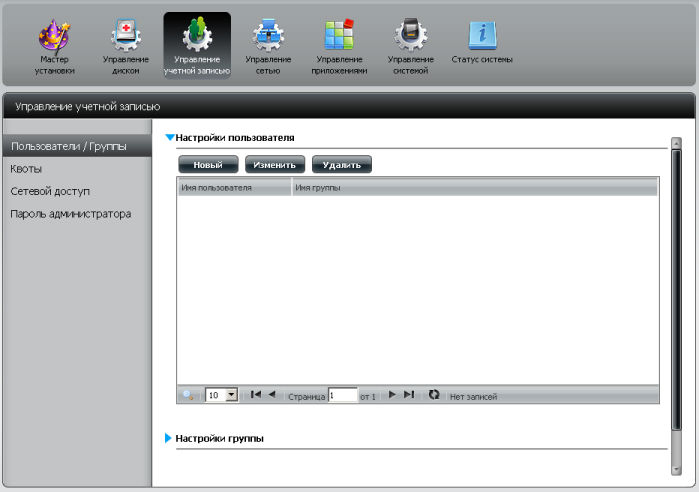Image resolution: width=699 pixels, height=492 pixels.
Task: Open the rows-per-page dropdown showing 10
Action: [222, 395]
